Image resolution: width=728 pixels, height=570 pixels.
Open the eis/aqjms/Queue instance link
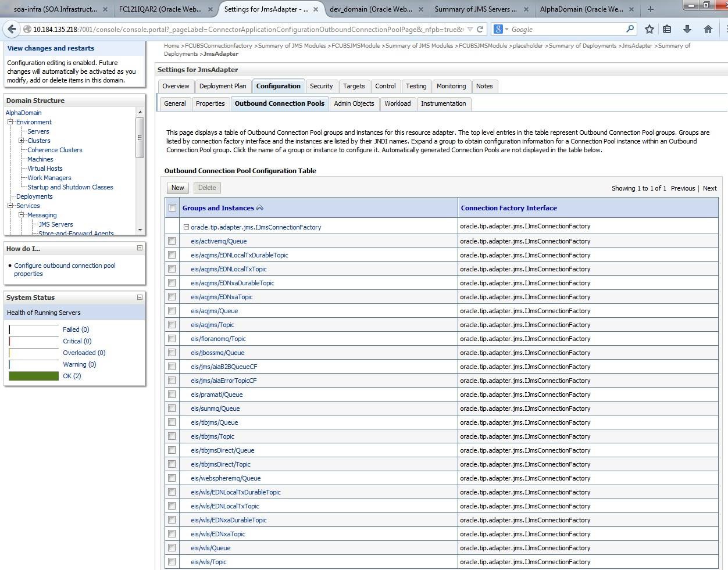pos(214,311)
